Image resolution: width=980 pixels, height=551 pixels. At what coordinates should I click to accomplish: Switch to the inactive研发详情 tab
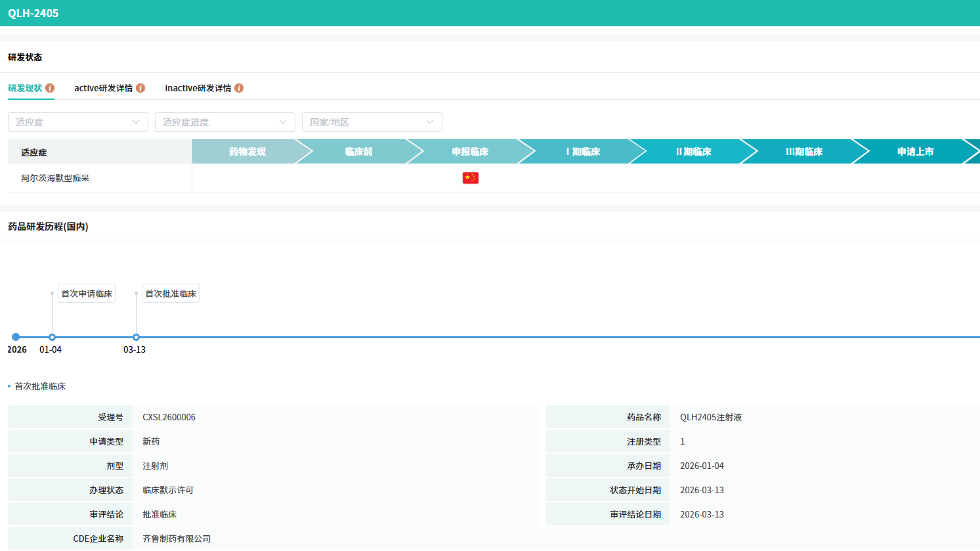pyautogui.click(x=198, y=88)
